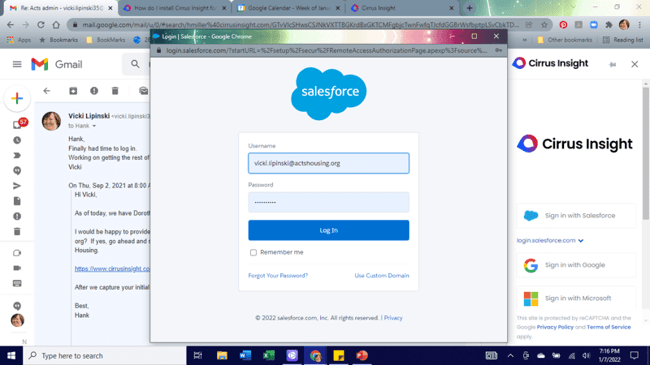Open Sent arrow icon in Gmail sidebar

click(17, 186)
